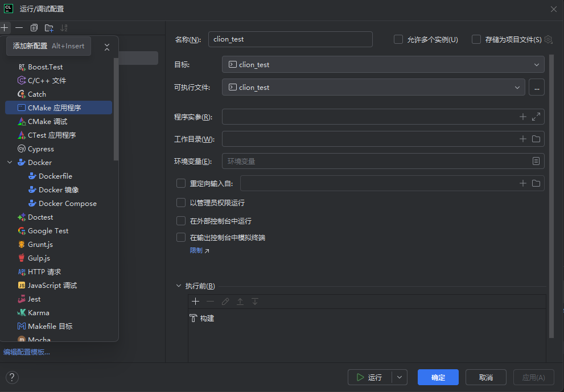Image resolution: width=564 pixels, height=392 pixels.
Task: Open 环境变量 edit dialog icon
Action: 536,161
